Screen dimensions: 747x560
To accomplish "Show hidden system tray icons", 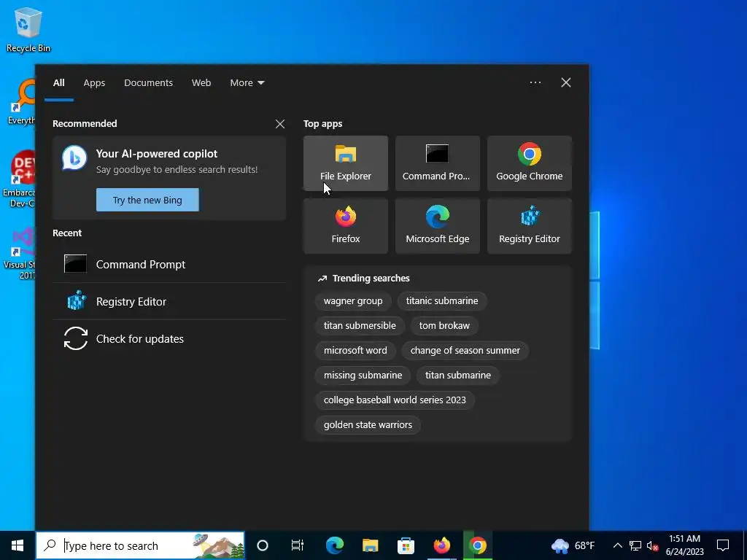I will click(617, 545).
